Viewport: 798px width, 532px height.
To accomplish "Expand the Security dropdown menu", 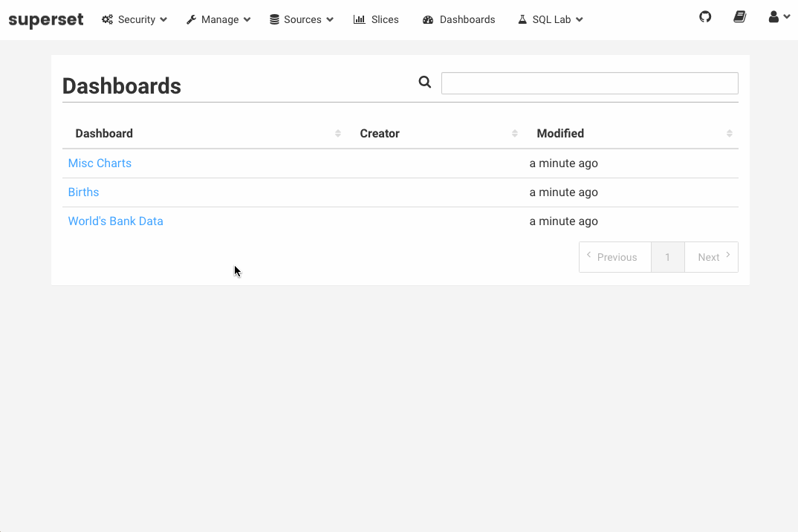I will point(134,20).
